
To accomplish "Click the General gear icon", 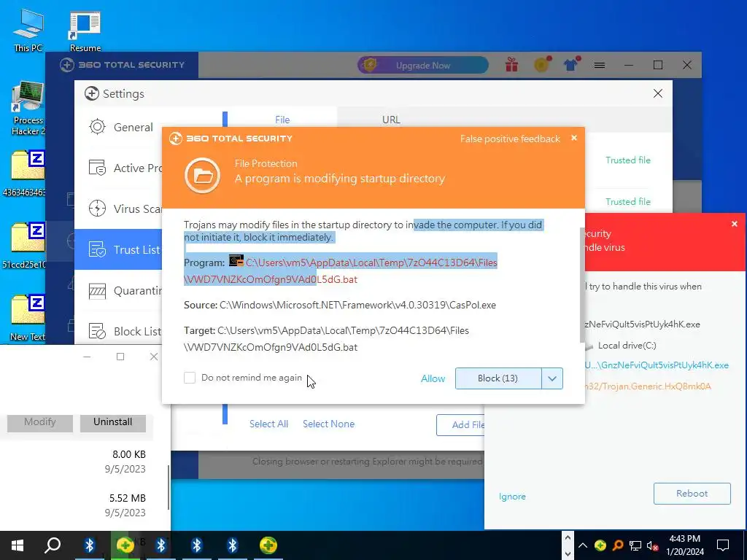I will point(97,127).
